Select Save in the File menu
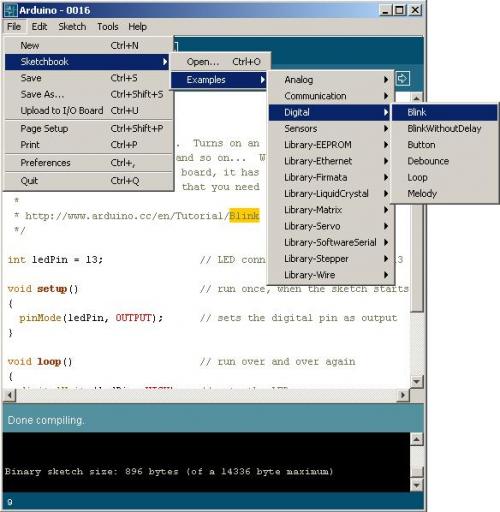500x512 pixels. [89, 78]
